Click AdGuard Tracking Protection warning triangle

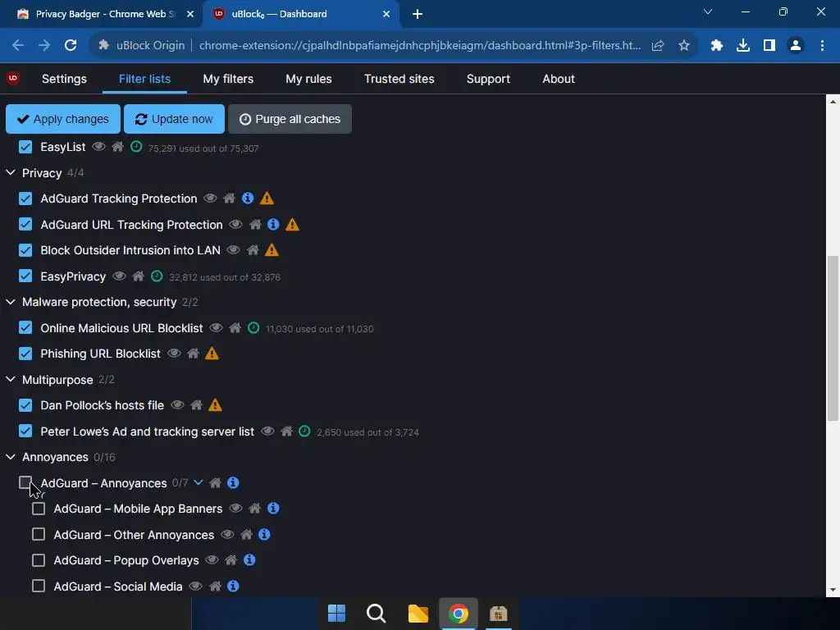[267, 199]
